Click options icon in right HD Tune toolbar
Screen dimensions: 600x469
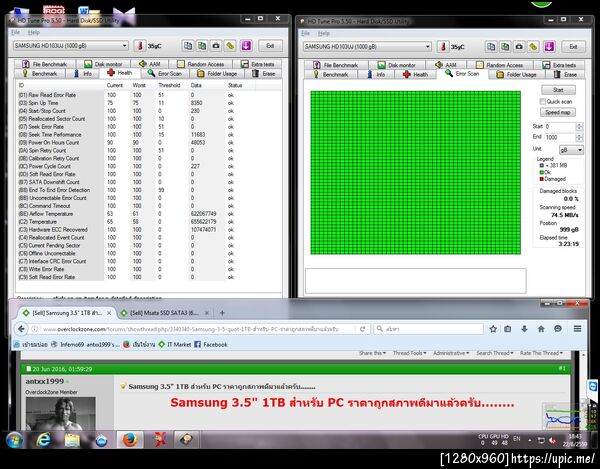(533, 47)
